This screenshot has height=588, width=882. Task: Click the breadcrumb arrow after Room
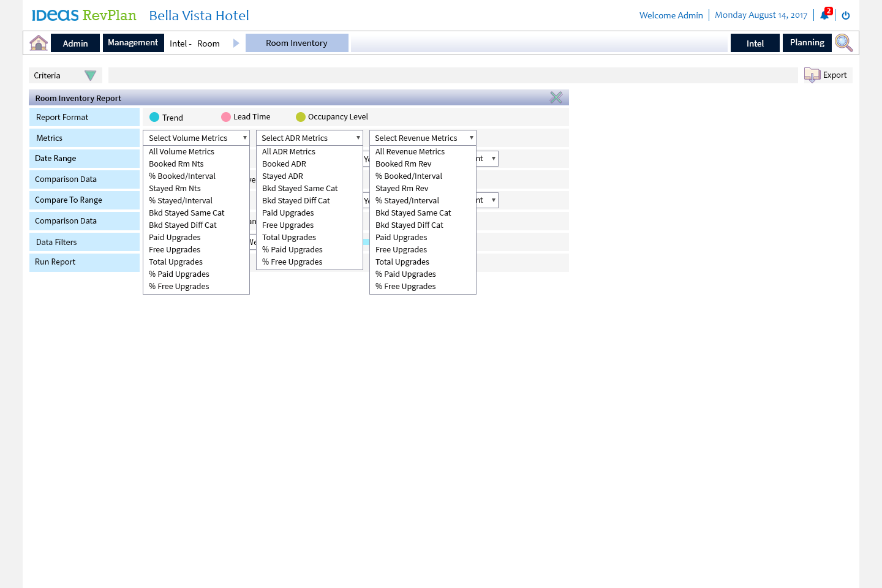[x=236, y=43]
